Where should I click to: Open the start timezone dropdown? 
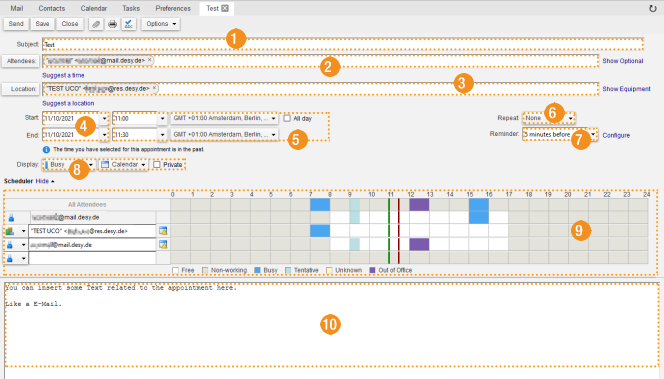coord(224,118)
